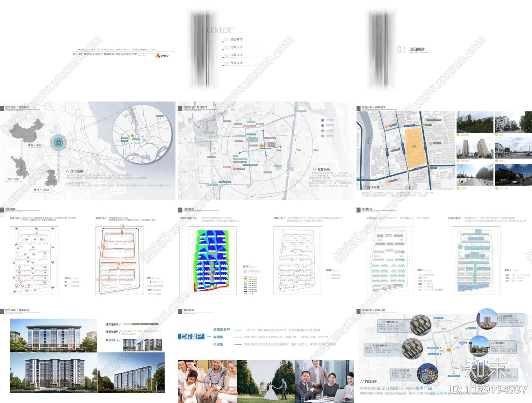Open site photo 1 of the residential block
Viewport: 532px width, 403px height.
point(475,122)
